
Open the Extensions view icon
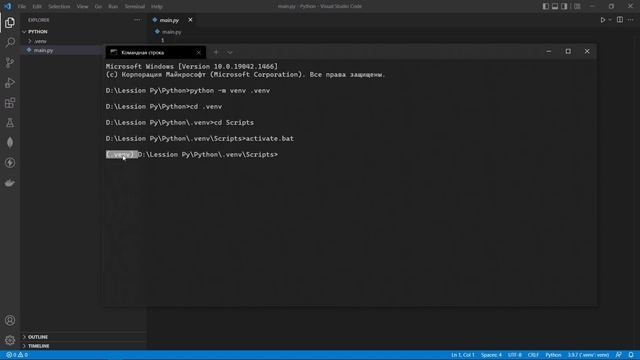click(10, 102)
